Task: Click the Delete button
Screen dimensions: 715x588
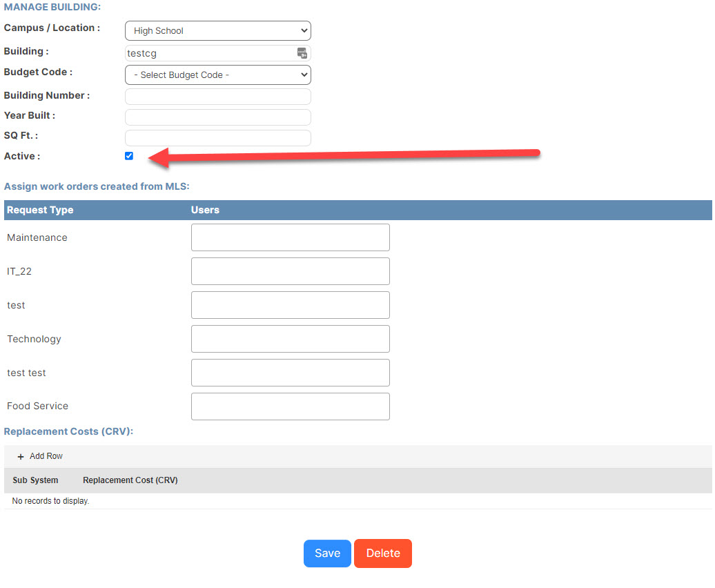Action: pyautogui.click(x=383, y=553)
